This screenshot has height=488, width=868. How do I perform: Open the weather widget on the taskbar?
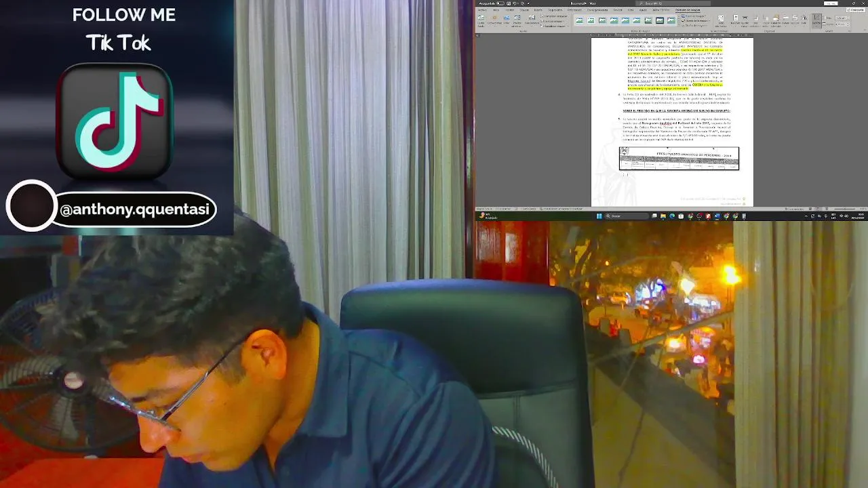[x=487, y=216]
